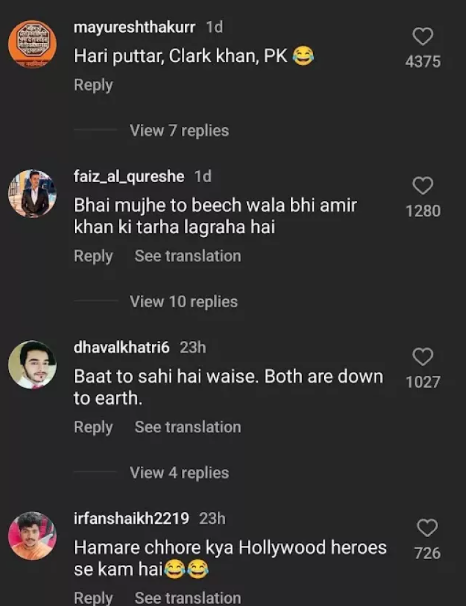This screenshot has height=606, width=466.
Task: Open dhavalkhatri6's profile photo
Action: point(32,364)
